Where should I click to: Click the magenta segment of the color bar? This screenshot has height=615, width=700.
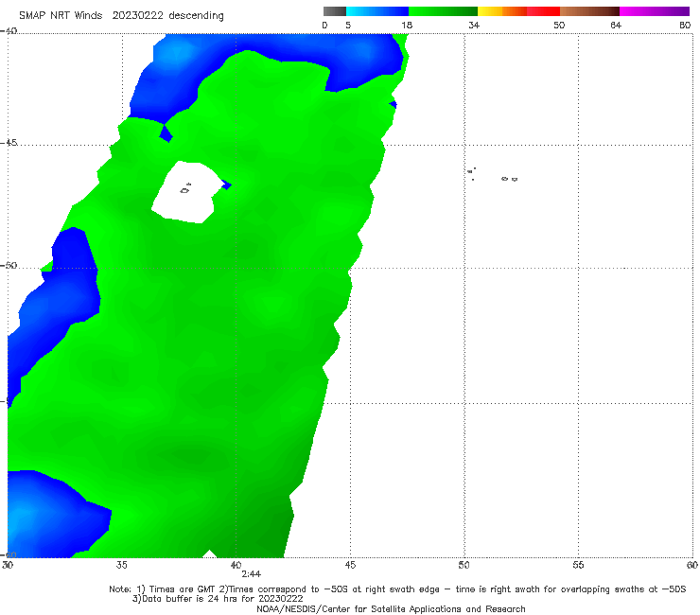pos(655,11)
